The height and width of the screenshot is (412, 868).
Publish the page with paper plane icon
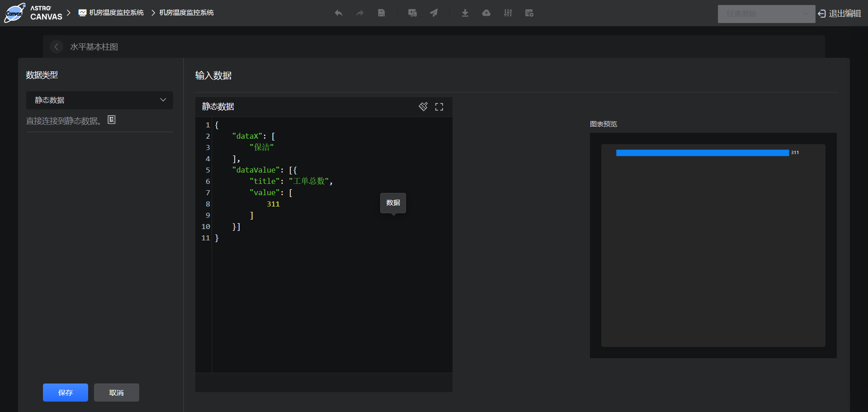(x=434, y=13)
